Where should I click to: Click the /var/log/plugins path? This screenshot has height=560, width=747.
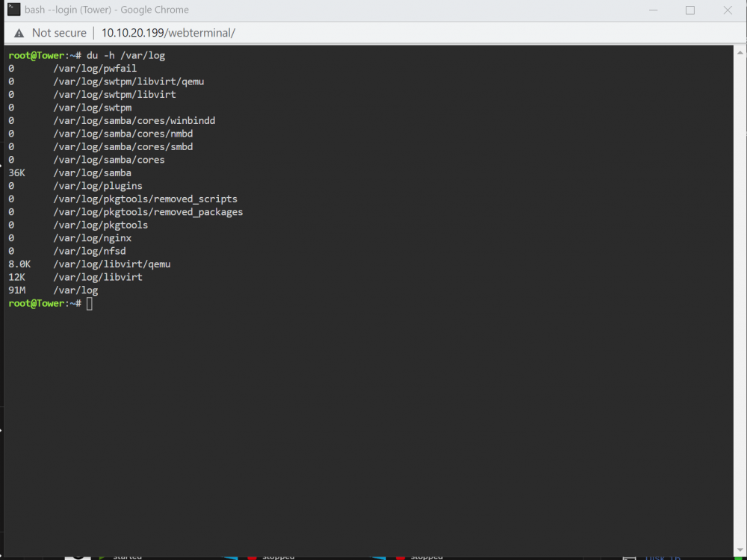pyautogui.click(x=98, y=186)
